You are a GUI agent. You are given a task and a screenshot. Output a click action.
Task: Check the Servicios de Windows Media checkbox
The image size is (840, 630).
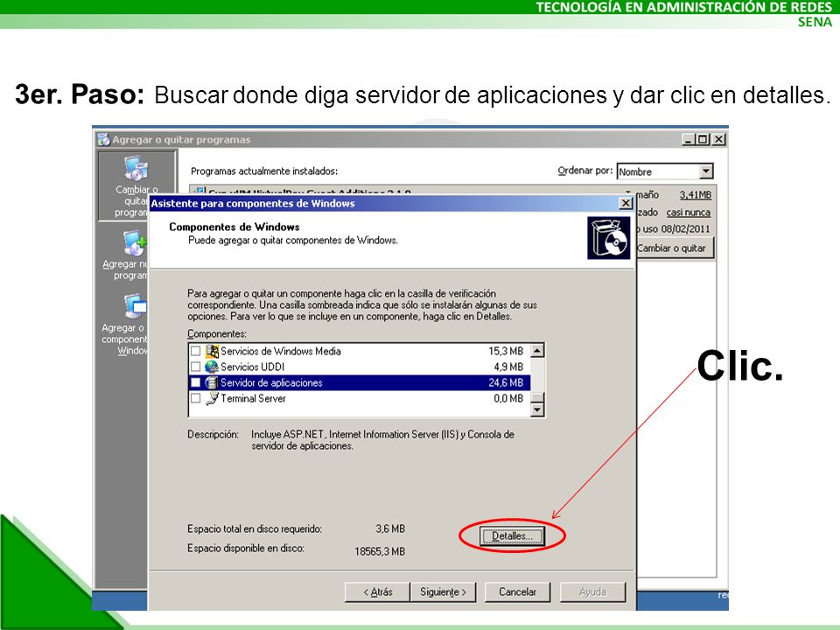click(195, 351)
